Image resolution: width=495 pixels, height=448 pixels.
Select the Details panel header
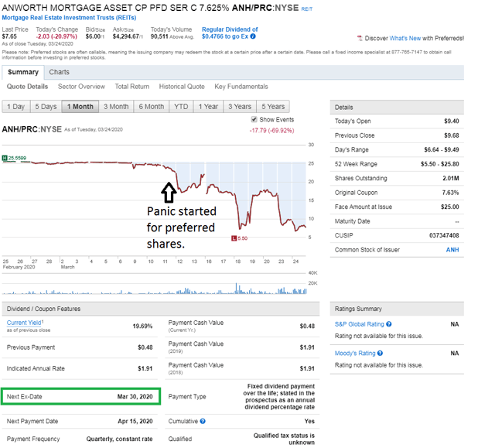tap(397, 108)
